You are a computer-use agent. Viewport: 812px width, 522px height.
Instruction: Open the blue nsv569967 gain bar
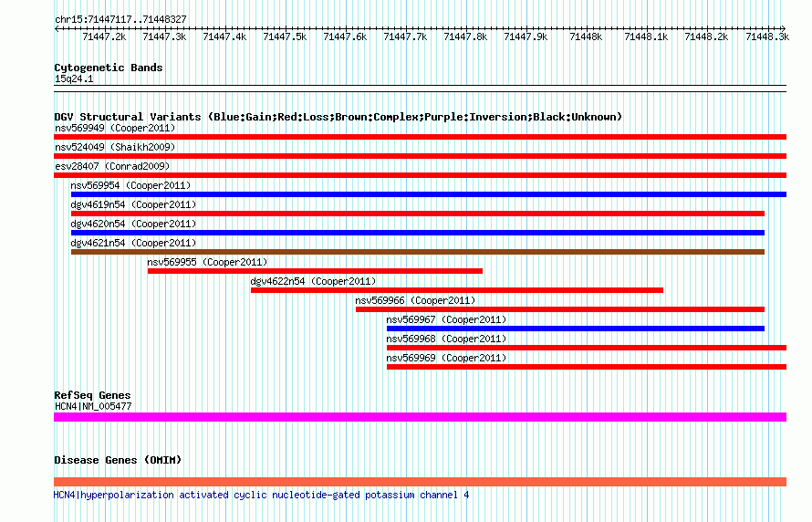(576, 329)
